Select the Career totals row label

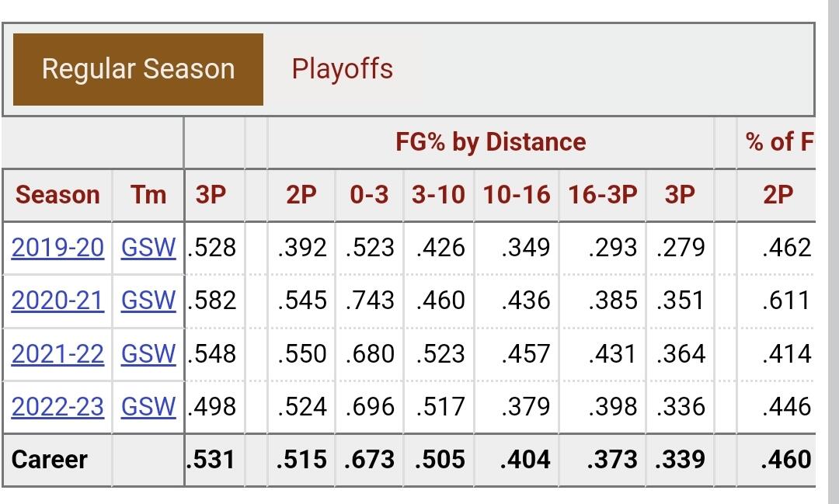50,459
